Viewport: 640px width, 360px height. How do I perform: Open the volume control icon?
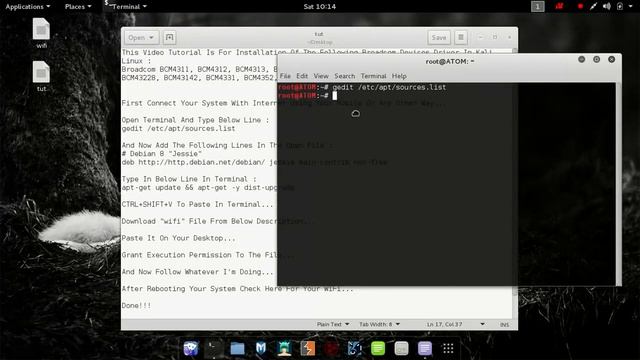[x=607, y=6]
